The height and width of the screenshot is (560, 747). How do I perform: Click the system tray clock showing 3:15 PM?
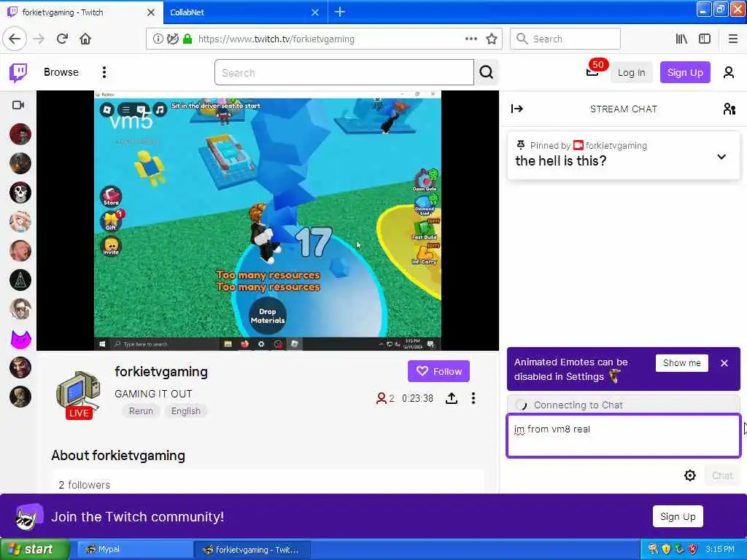click(x=720, y=549)
